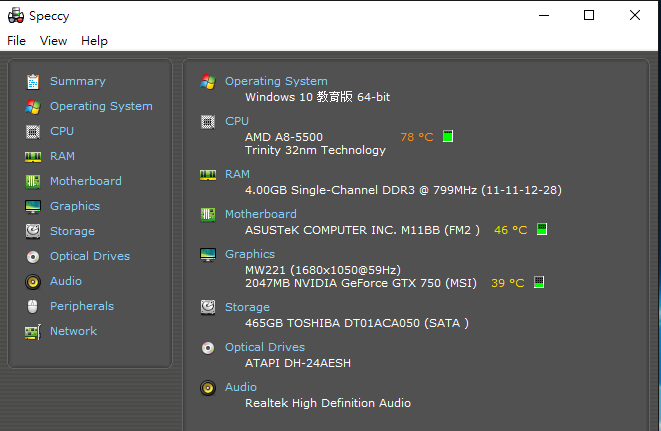Open the Audio heading link in summary
This screenshot has width=661, height=431.
(241, 387)
